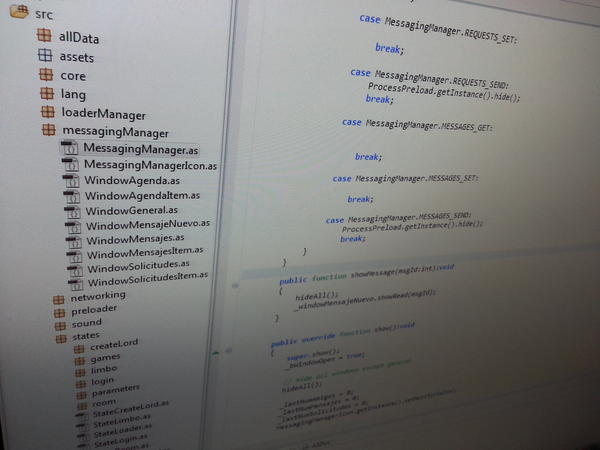
Task: Click the WindowAgendaItem.as file icon
Action: click(x=72, y=196)
